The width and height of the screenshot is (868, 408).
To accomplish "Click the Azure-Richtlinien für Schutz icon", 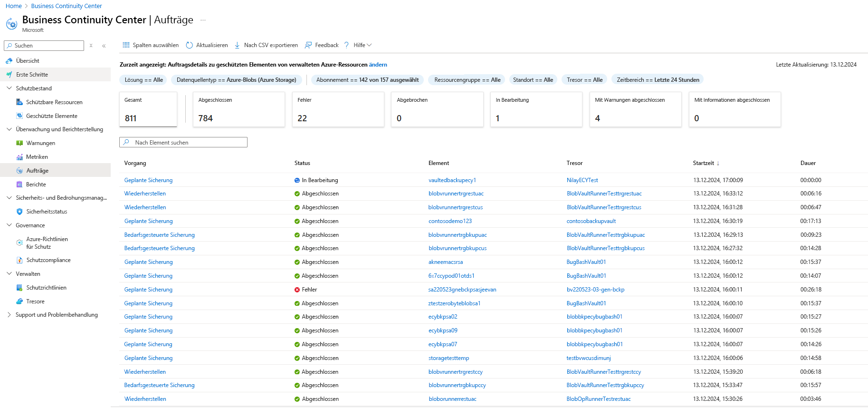I will 19,243.
